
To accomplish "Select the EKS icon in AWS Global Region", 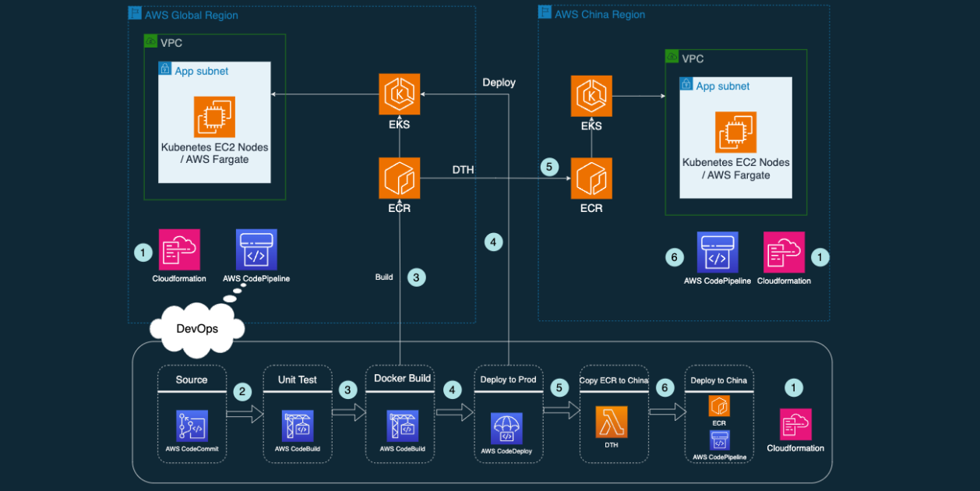I will coord(399,94).
